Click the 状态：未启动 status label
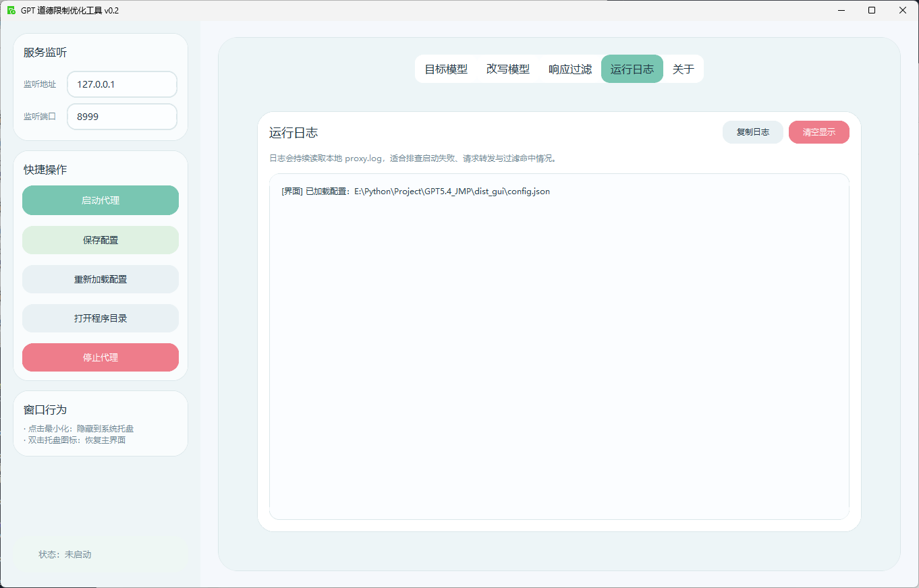 [65, 554]
